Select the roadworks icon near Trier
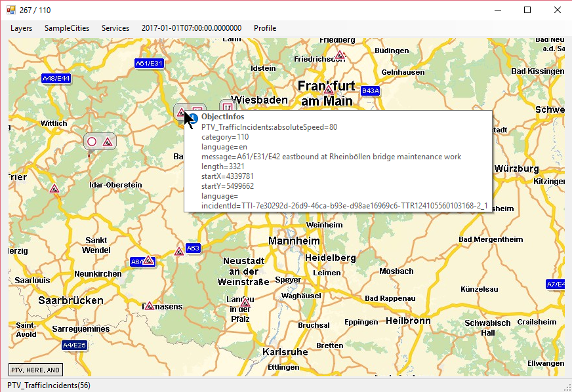The width and height of the screenshot is (572, 392). tap(54, 189)
